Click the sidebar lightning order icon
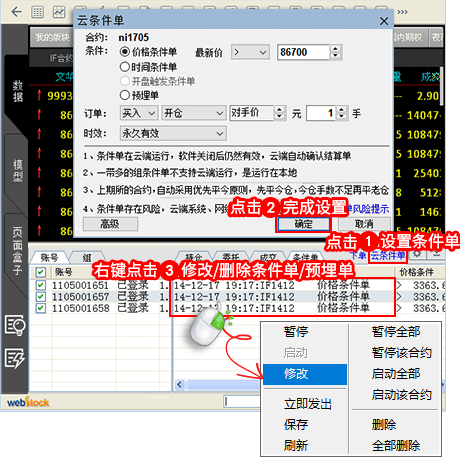Viewport: 460px width, 461px height. coord(15,358)
